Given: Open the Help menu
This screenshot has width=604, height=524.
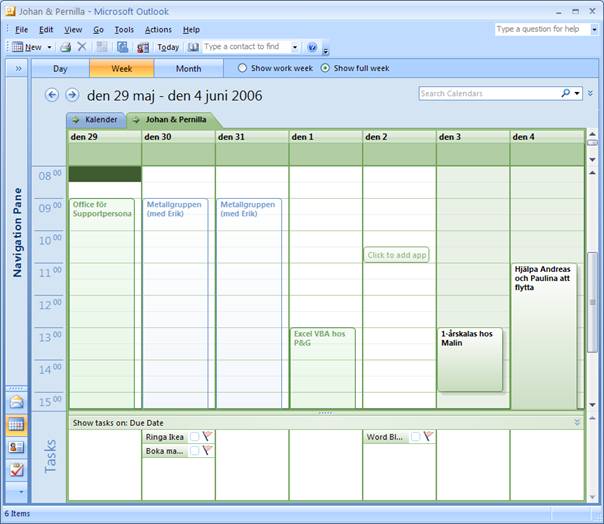Looking at the screenshot, I should (191, 30).
